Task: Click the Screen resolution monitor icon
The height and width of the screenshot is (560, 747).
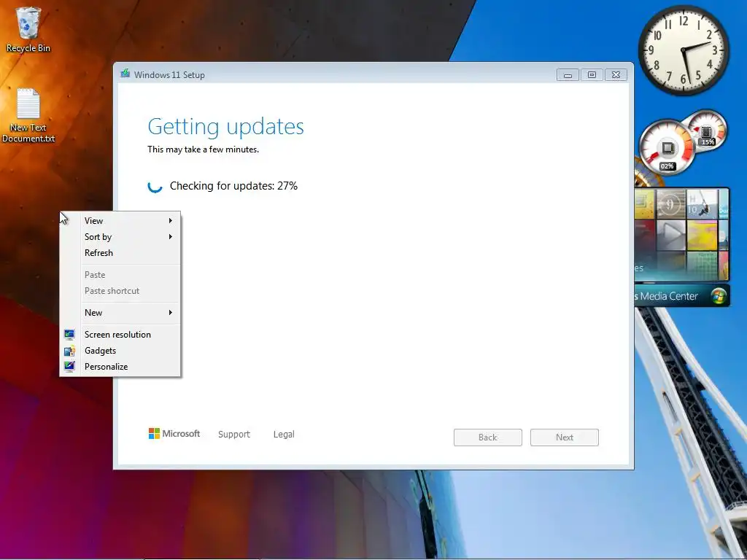Action: [x=69, y=335]
